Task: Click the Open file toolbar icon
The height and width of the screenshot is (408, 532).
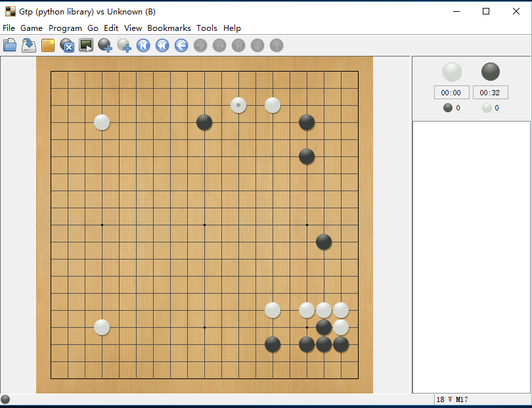Action: [x=10, y=45]
